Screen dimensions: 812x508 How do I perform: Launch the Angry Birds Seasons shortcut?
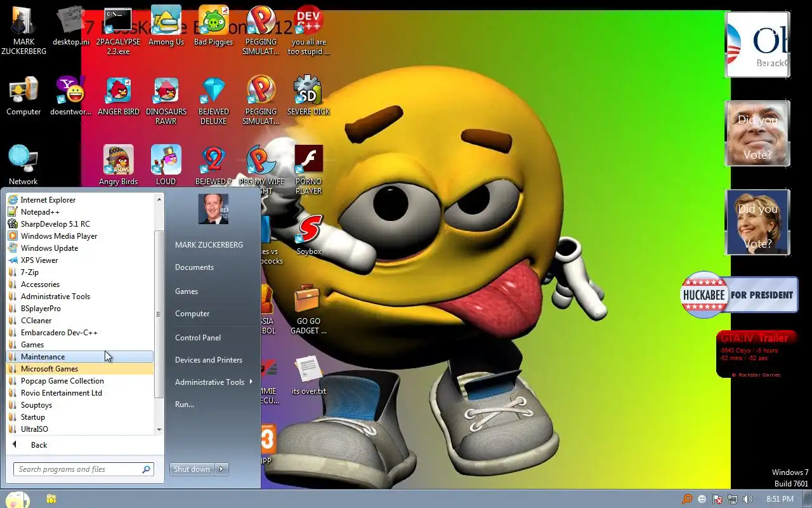(118, 165)
